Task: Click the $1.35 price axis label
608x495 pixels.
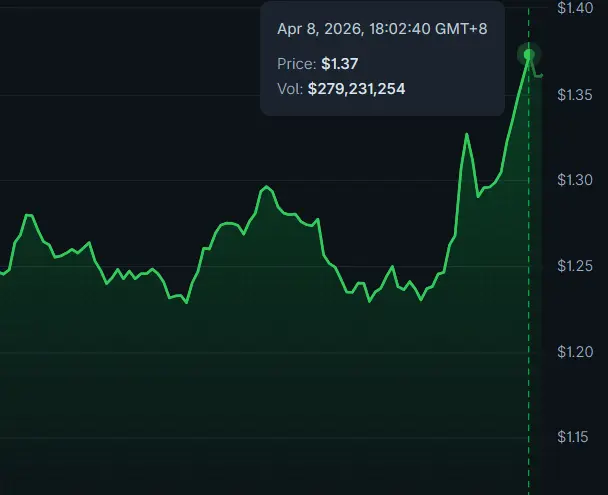Action: [575, 95]
